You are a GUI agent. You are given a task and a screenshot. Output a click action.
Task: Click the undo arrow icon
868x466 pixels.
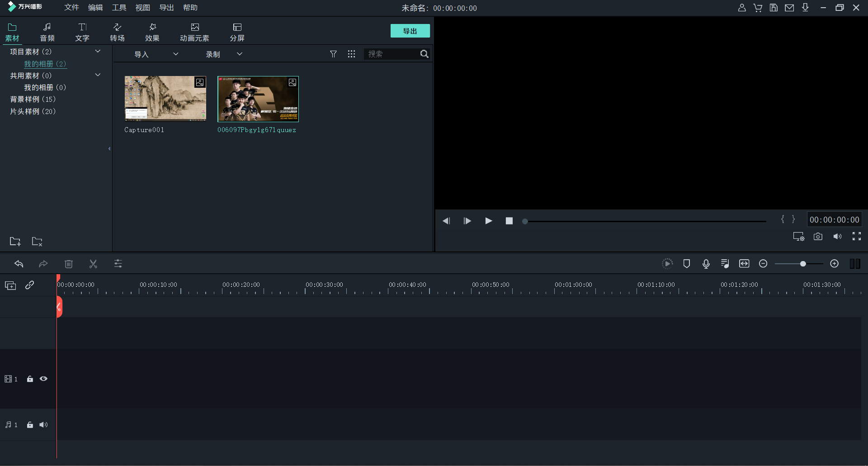pos(19,264)
